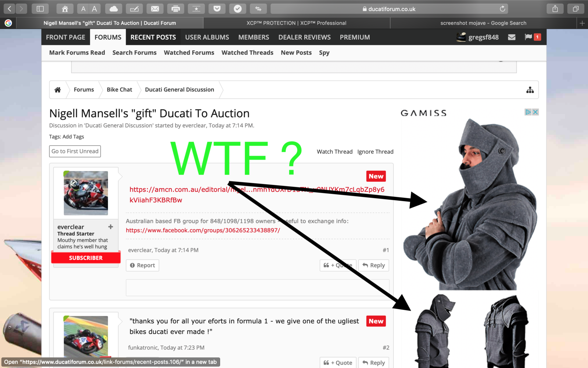Open gregsf848 account menu
Image resolution: width=588 pixels, height=368 pixels.
478,37
